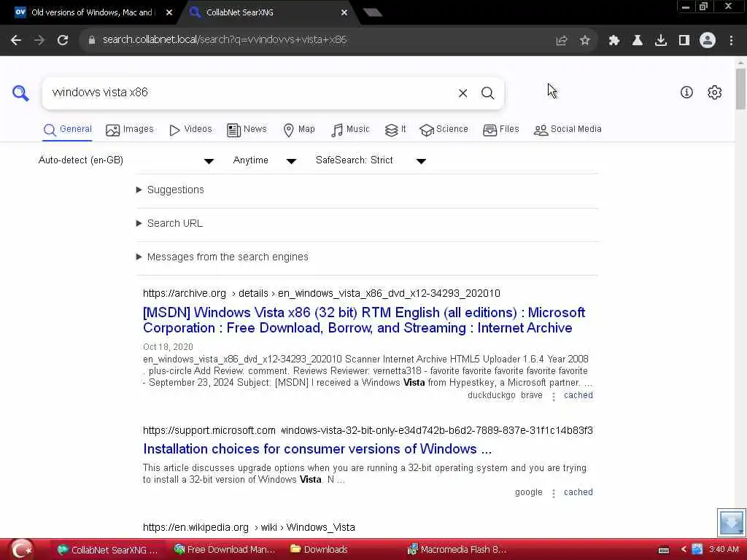Click the browser back arrow
747x560 pixels.
[x=16, y=40]
